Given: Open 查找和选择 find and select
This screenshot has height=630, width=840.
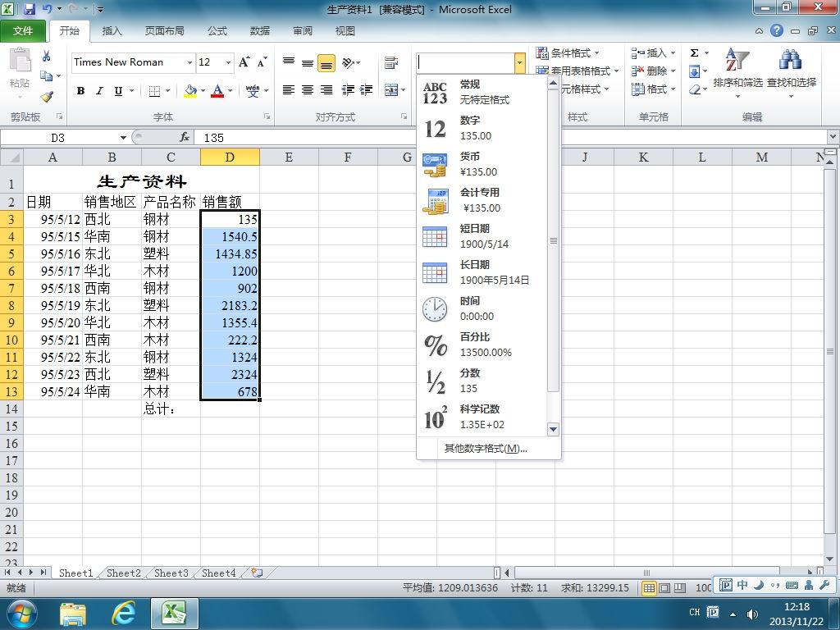Looking at the screenshot, I should click(x=792, y=73).
